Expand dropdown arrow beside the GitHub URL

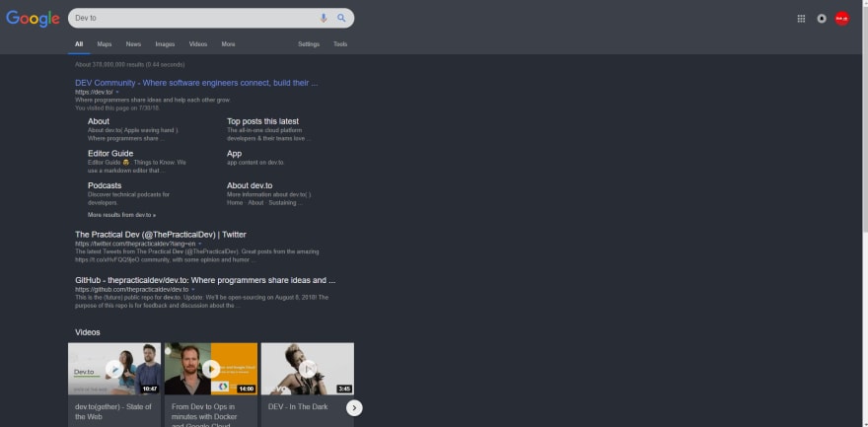pos(193,290)
